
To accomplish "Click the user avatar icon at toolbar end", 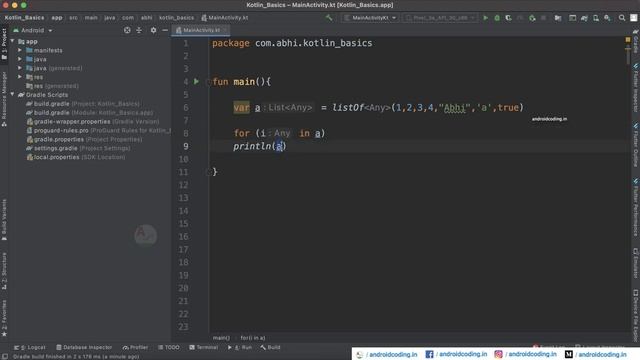I will (x=633, y=18).
